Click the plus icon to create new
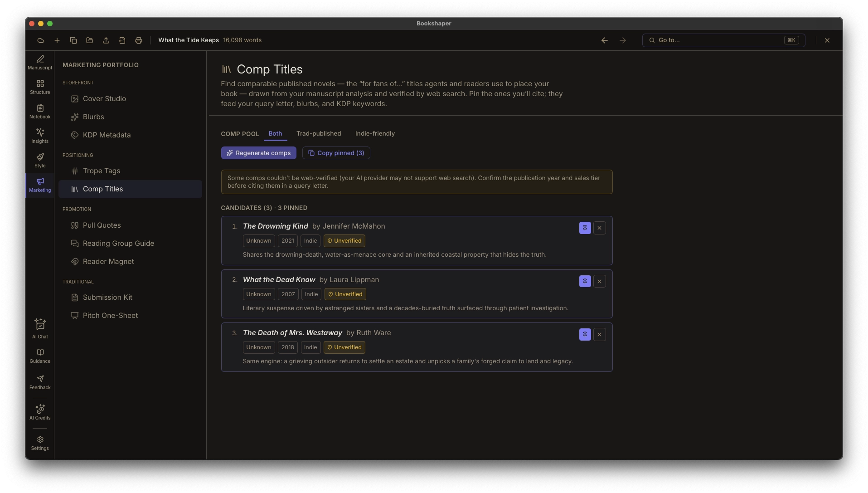The width and height of the screenshot is (868, 493). coord(57,40)
